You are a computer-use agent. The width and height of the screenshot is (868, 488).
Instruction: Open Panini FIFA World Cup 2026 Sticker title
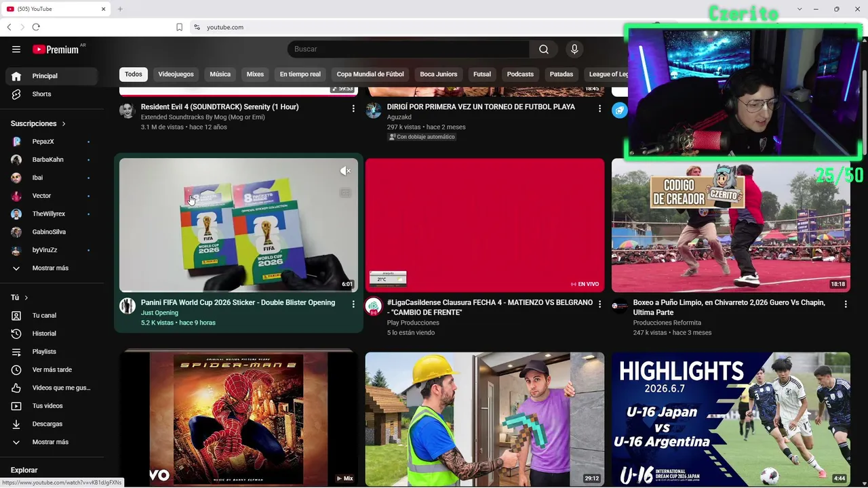(x=238, y=303)
